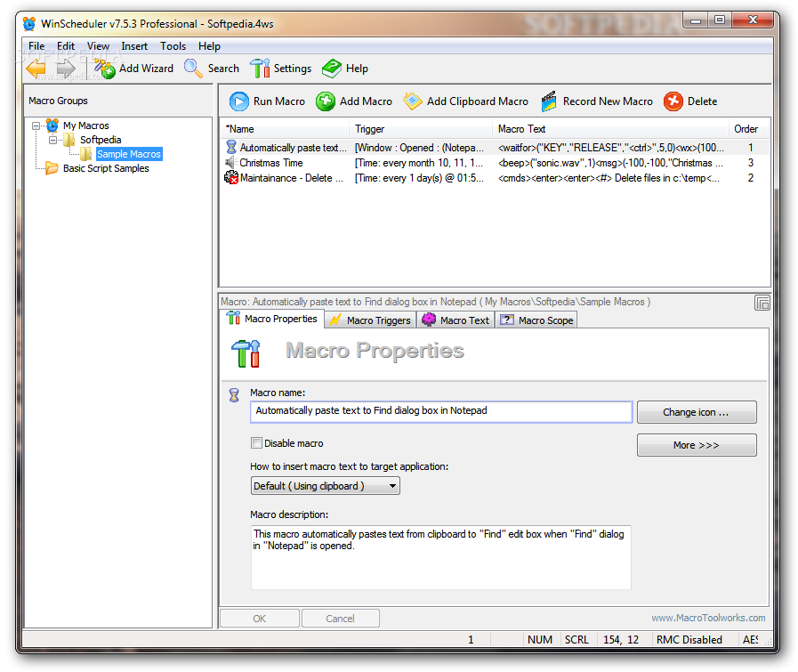The width and height of the screenshot is (798, 672).
Task: Click the Softpedia folder icon in the tree
Action: [x=69, y=140]
